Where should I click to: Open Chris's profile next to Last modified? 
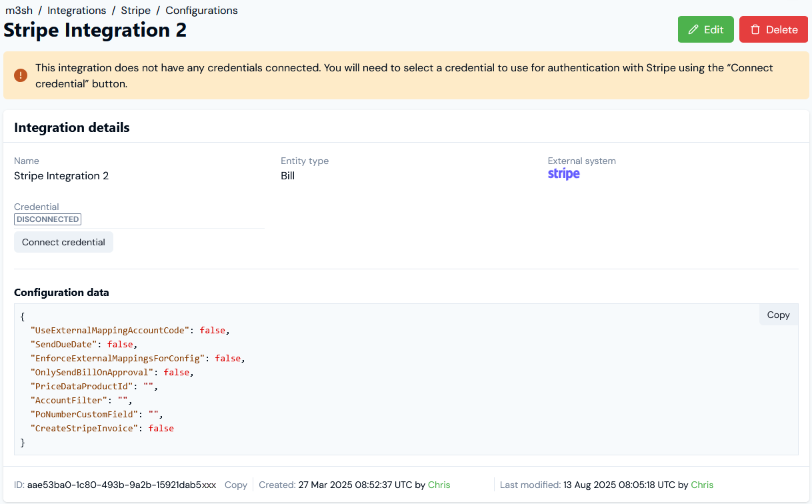pyautogui.click(x=702, y=485)
